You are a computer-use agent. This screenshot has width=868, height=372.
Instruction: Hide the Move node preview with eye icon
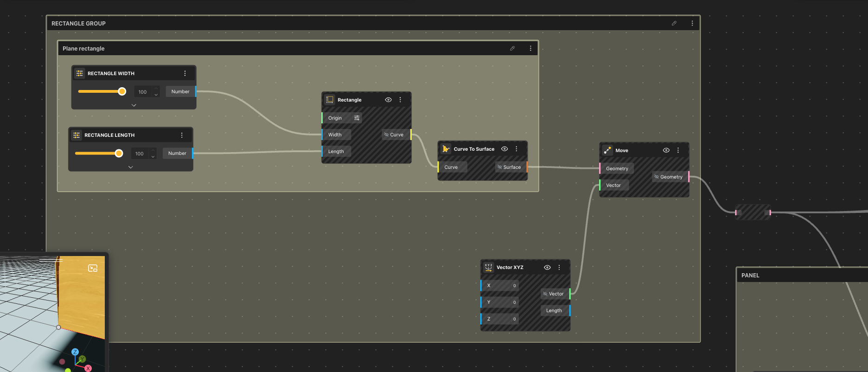[x=666, y=150]
